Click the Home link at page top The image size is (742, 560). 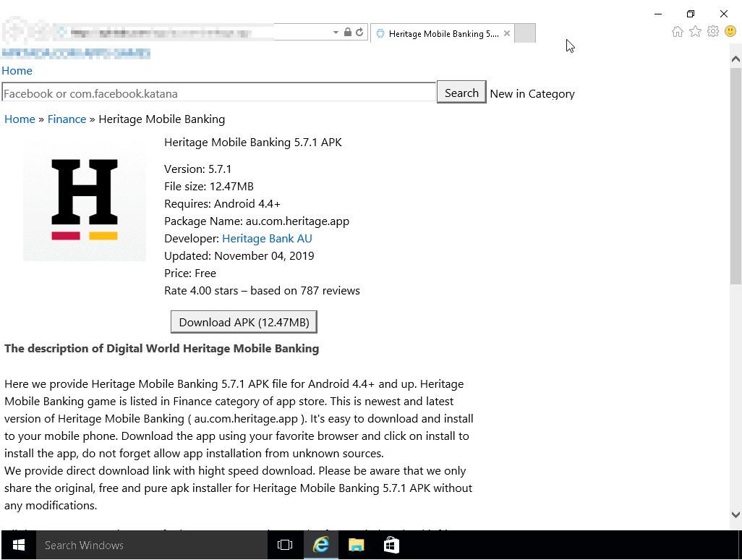pyautogui.click(x=17, y=70)
